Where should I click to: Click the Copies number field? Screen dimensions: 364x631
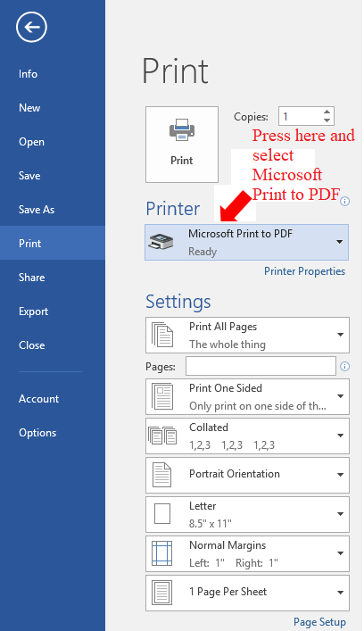[300, 116]
